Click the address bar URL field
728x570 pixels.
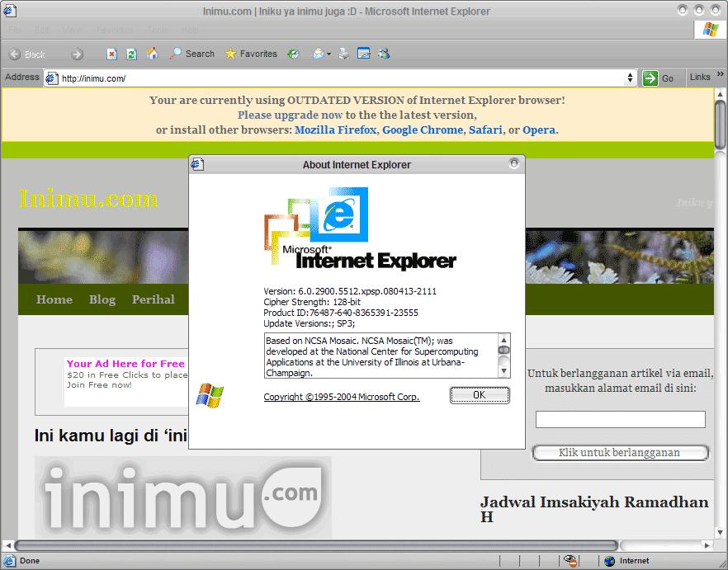tap(341, 78)
